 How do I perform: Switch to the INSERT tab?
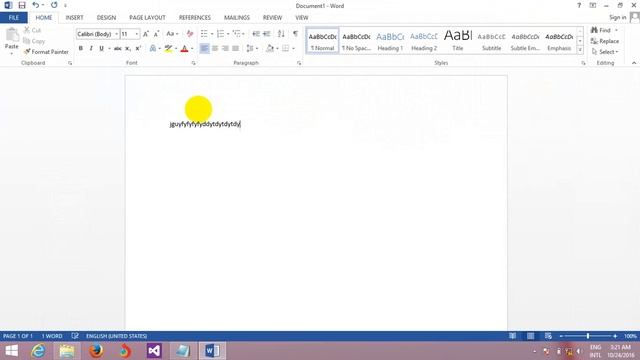[74, 18]
